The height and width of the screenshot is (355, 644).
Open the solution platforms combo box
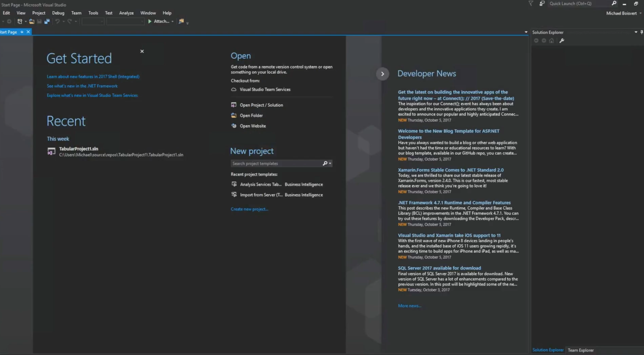point(125,21)
